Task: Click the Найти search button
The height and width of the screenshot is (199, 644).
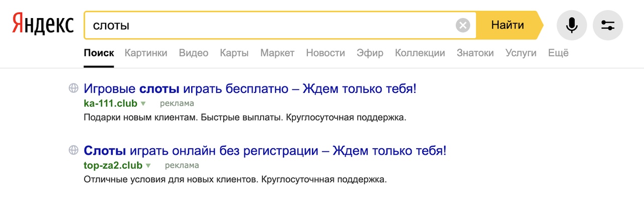Action: pos(508,25)
